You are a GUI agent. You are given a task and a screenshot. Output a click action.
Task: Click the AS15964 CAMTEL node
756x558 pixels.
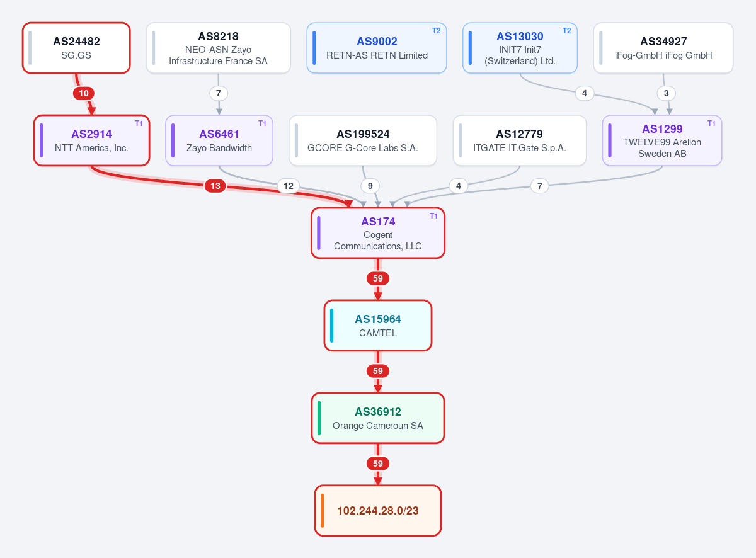[x=378, y=326]
